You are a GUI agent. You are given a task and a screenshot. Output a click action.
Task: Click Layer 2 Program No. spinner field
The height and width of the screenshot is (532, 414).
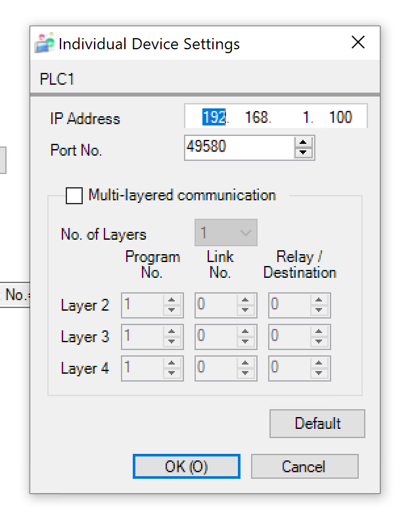coord(143,305)
